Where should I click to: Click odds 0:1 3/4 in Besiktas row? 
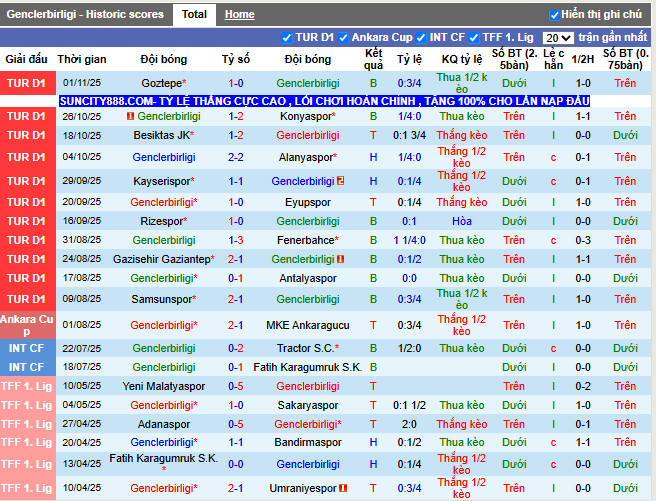click(x=409, y=135)
